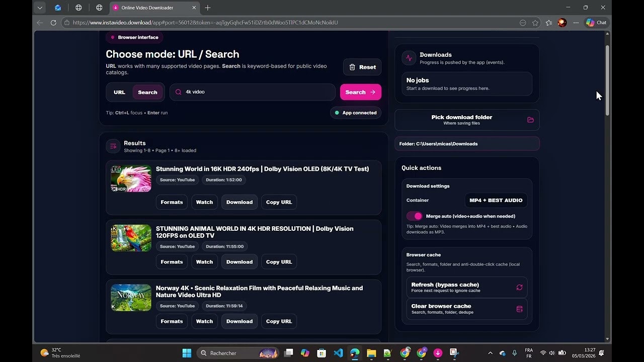
Task: Click the trash icon on the Reset button
Action: (352, 67)
